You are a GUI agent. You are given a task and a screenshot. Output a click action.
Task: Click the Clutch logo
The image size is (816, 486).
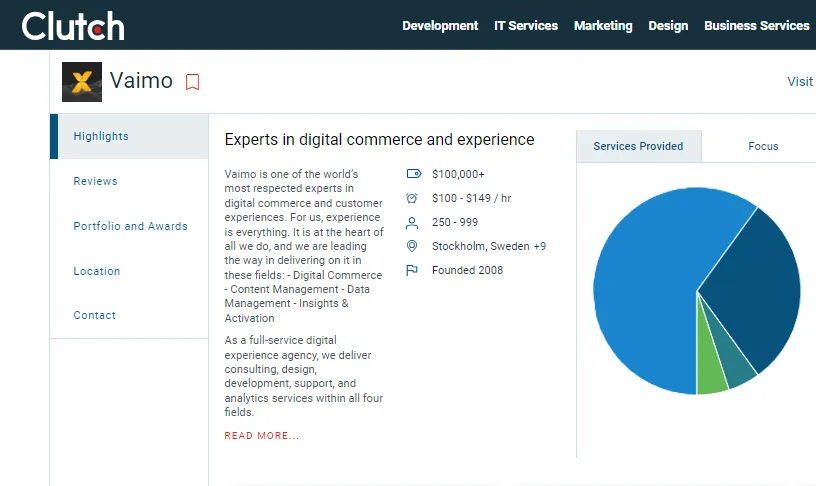(73, 26)
